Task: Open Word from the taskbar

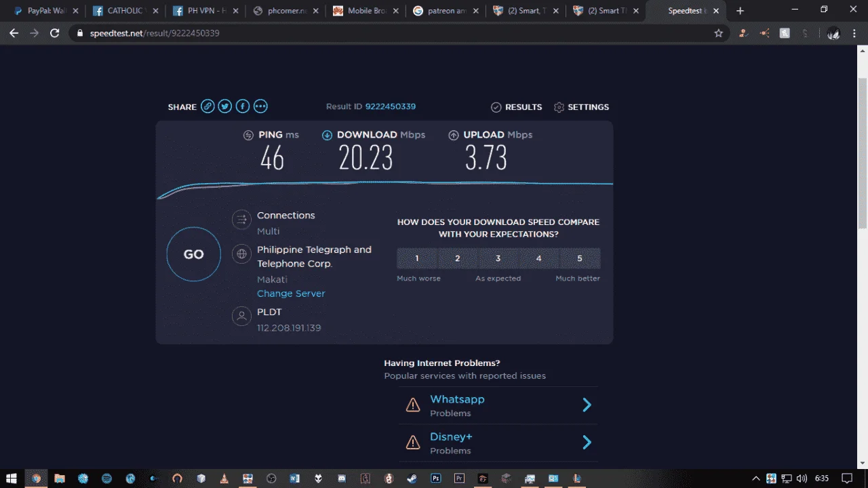Action: [x=294, y=478]
